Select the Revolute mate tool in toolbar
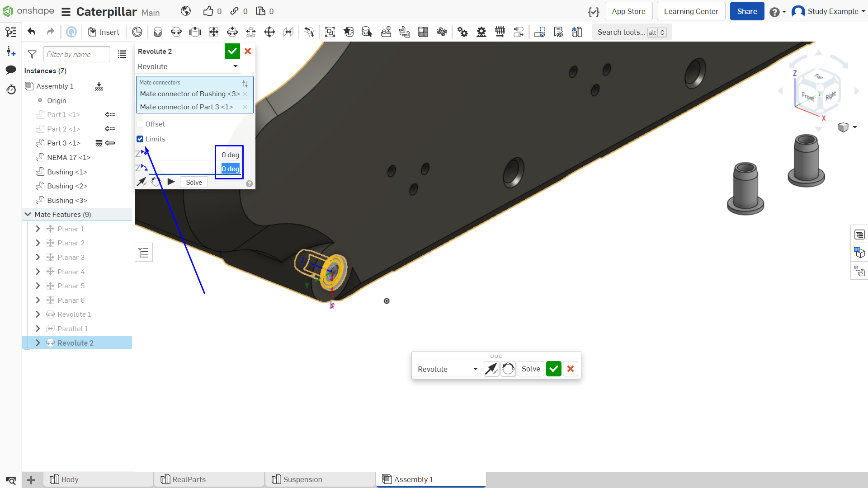 pyautogui.click(x=176, y=32)
